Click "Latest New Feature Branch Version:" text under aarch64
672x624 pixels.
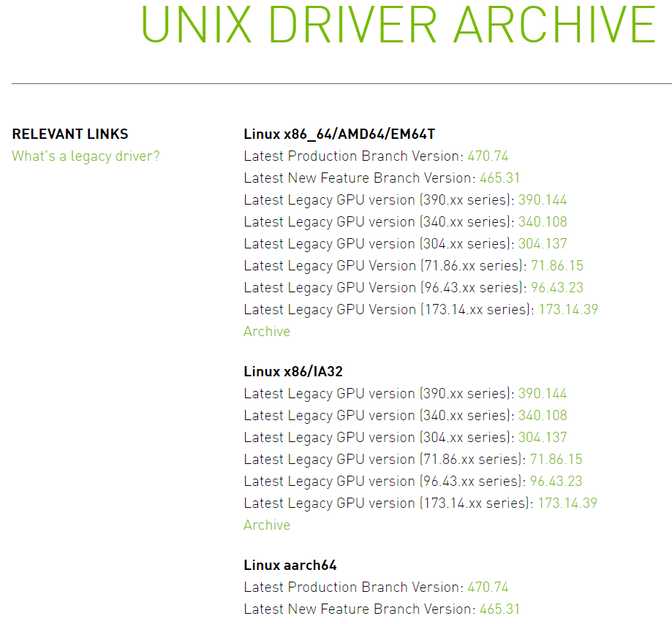tap(360, 609)
